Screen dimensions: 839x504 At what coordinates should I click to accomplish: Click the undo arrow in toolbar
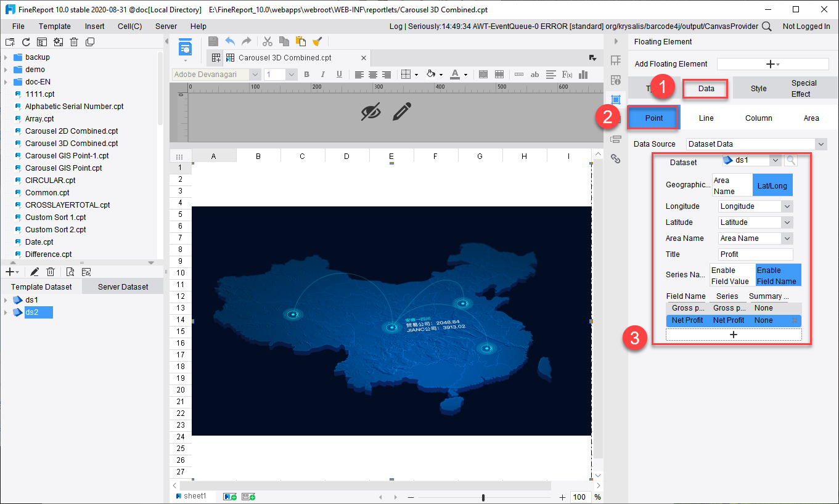230,41
